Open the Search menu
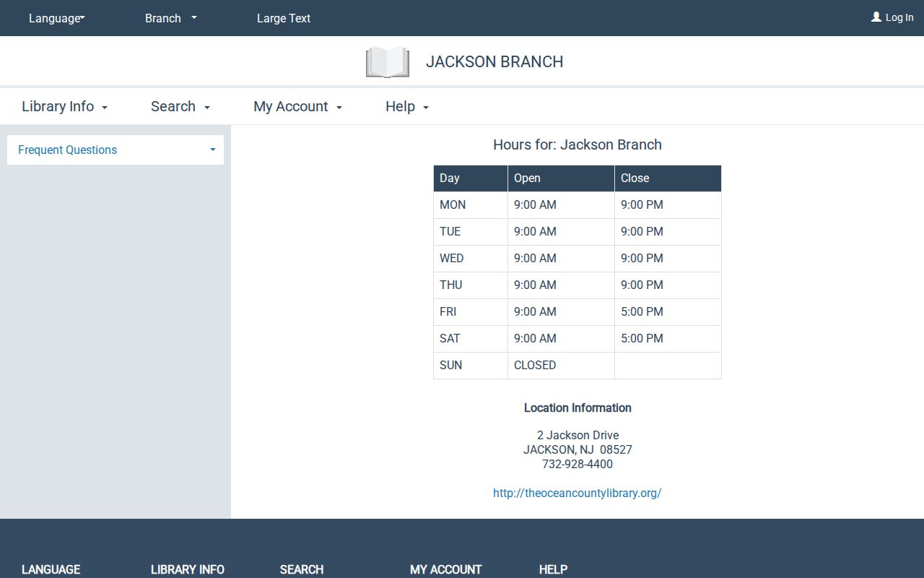 [x=180, y=106]
